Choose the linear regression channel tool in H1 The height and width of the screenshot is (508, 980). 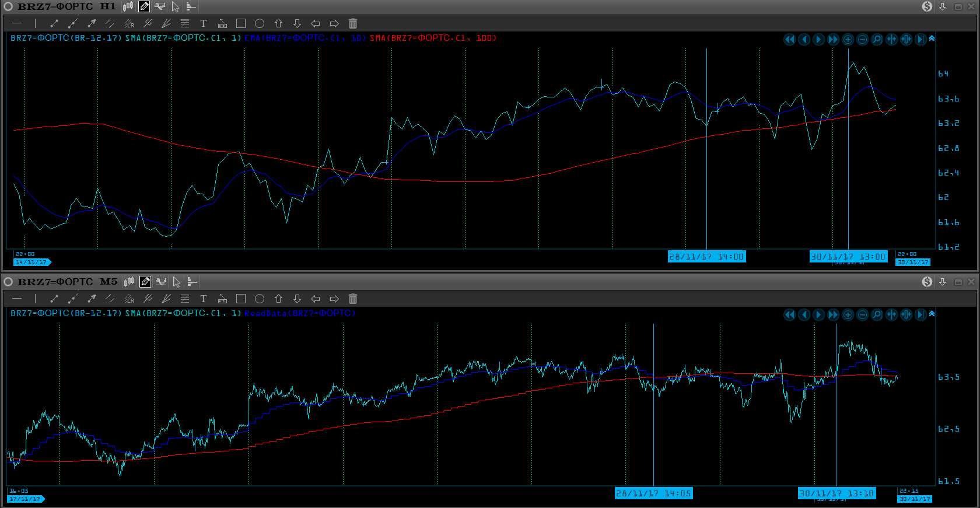[129, 23]
